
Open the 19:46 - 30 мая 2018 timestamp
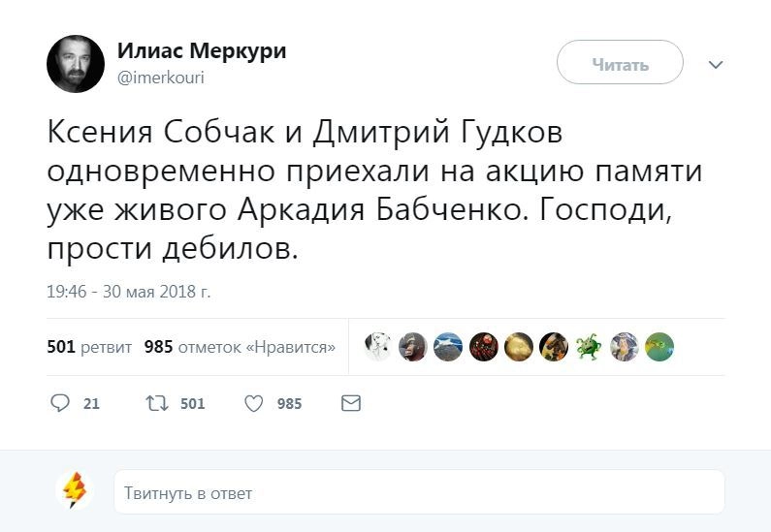[129, 291]
